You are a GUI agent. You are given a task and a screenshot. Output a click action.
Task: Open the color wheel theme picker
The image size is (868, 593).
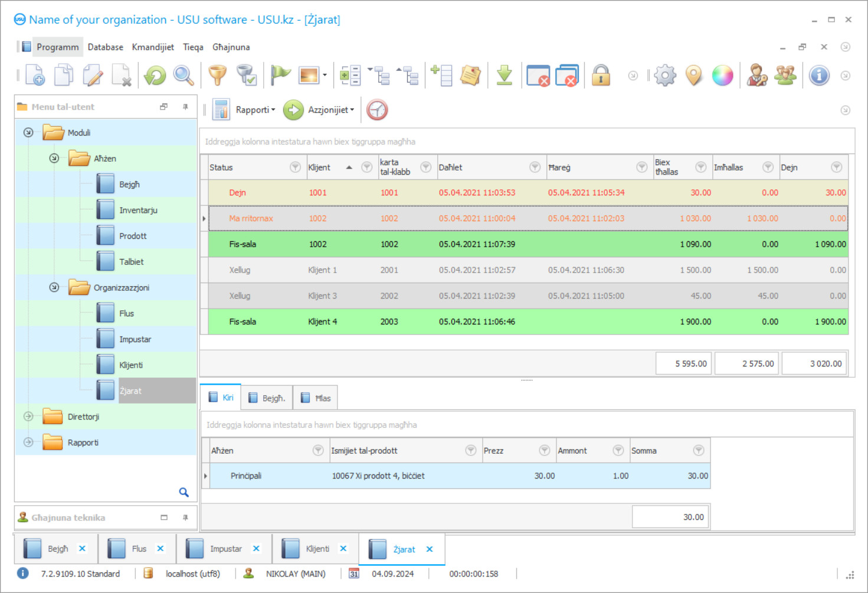click(722, 76)
